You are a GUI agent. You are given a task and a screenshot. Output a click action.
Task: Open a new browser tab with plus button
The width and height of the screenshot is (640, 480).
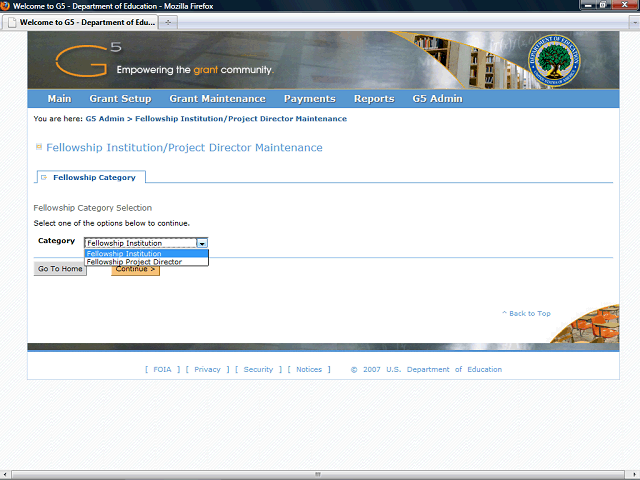pyautogui.click(x=168, y=22)
